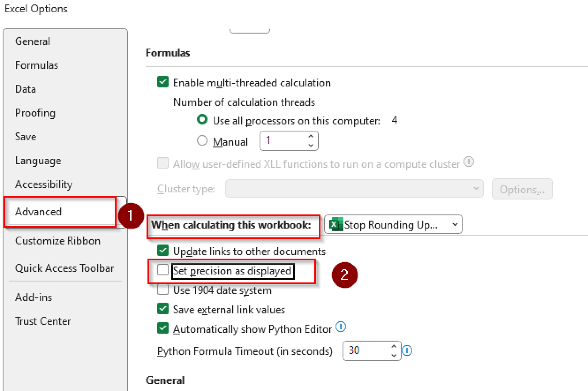Select Use all processors on this computer
This screenshot has height=391, width=588.
[202, 120]
